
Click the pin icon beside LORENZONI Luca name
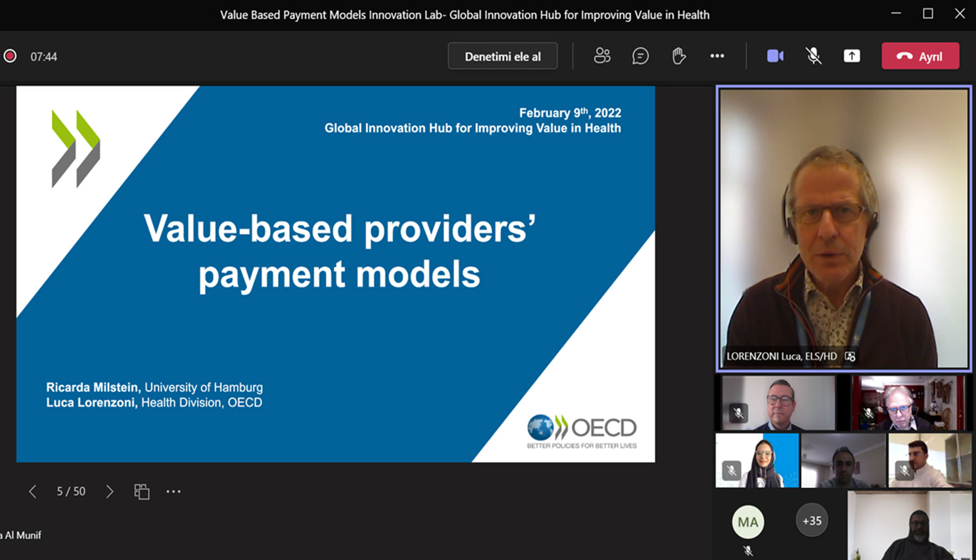coord(850,356)
